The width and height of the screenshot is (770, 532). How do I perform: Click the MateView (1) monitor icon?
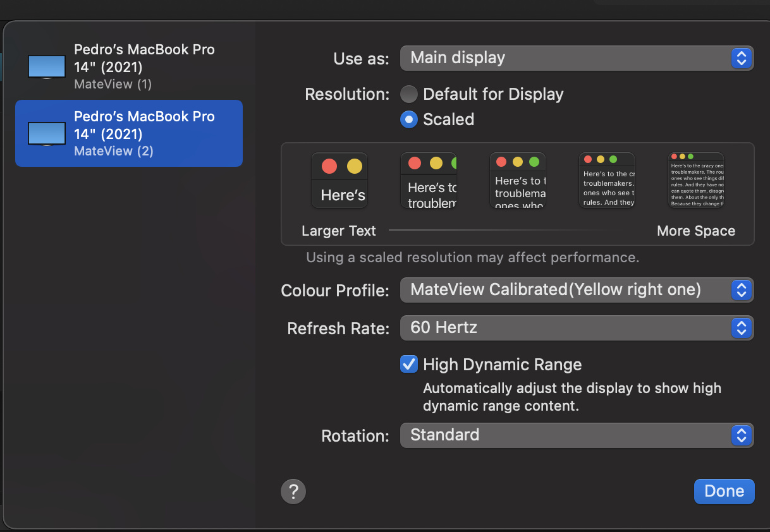pos(47,67)
